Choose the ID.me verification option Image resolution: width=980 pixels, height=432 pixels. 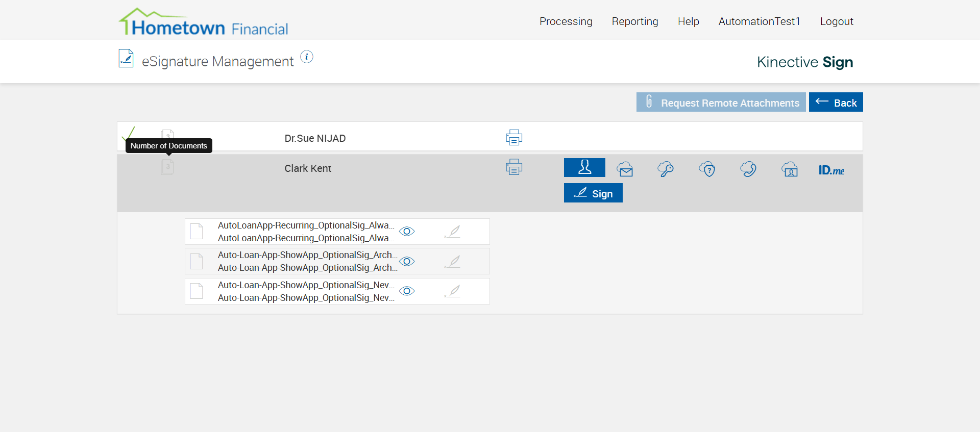pos(831,170)
